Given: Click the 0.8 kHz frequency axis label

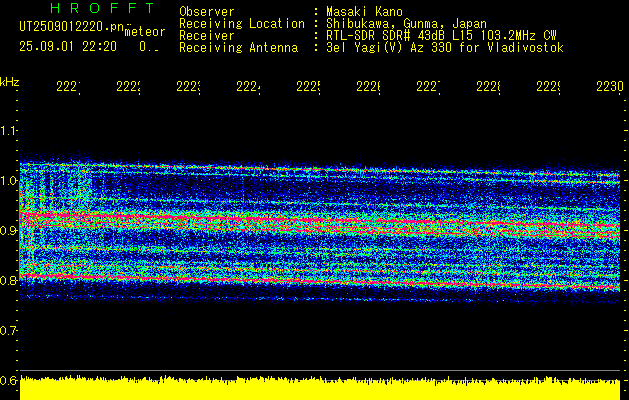Looking at the screenshot, I should (8, 280).
